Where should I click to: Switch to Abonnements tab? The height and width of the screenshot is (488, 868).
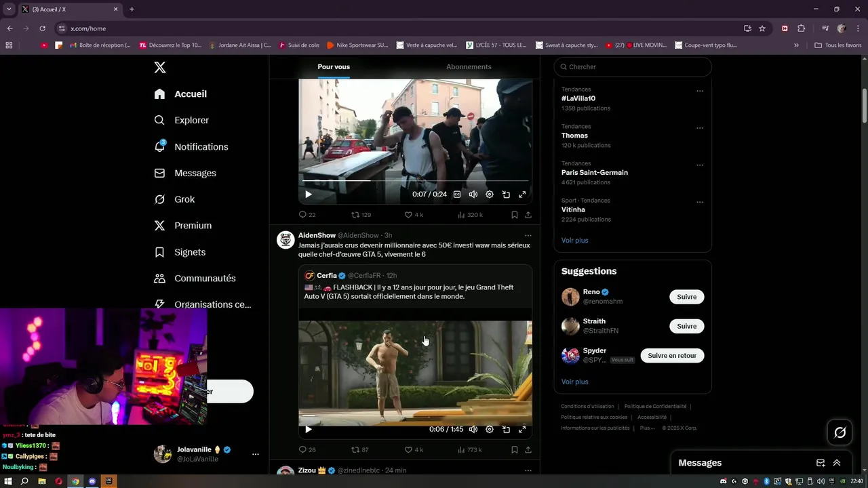tap(469, 66)
